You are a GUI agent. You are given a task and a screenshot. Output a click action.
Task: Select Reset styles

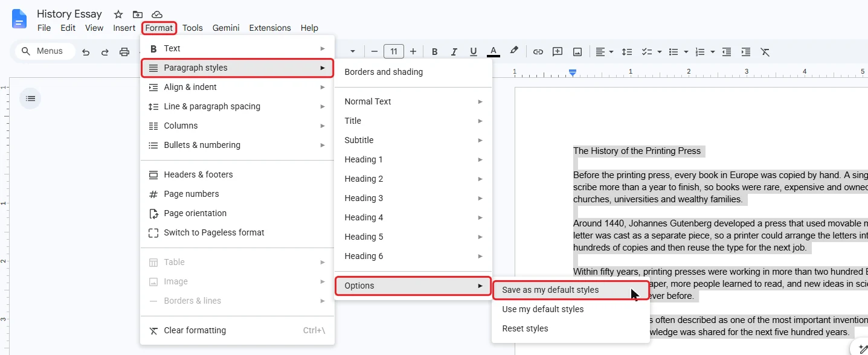tap(571, 328)
